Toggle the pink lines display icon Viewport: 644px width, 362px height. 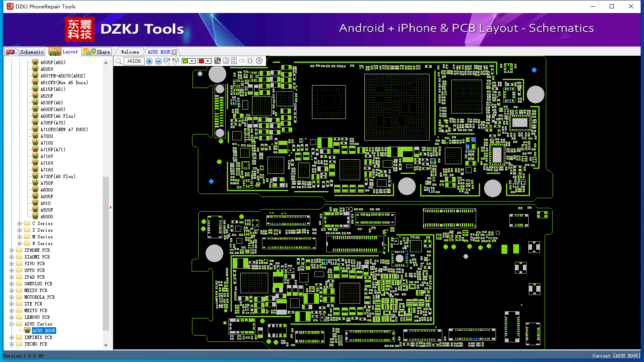coord(234,61)
